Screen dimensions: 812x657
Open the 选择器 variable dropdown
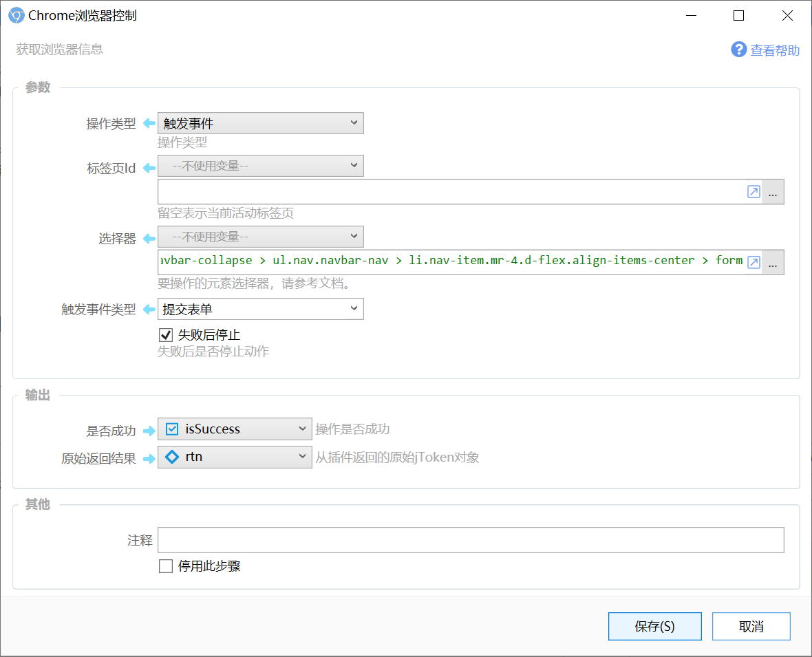pos(260,237)
